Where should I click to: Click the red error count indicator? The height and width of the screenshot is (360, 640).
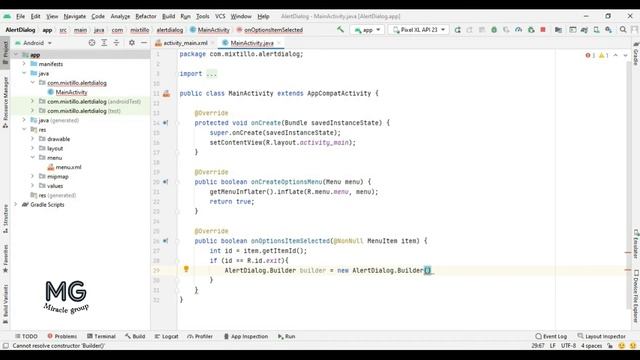pos(590,56)
